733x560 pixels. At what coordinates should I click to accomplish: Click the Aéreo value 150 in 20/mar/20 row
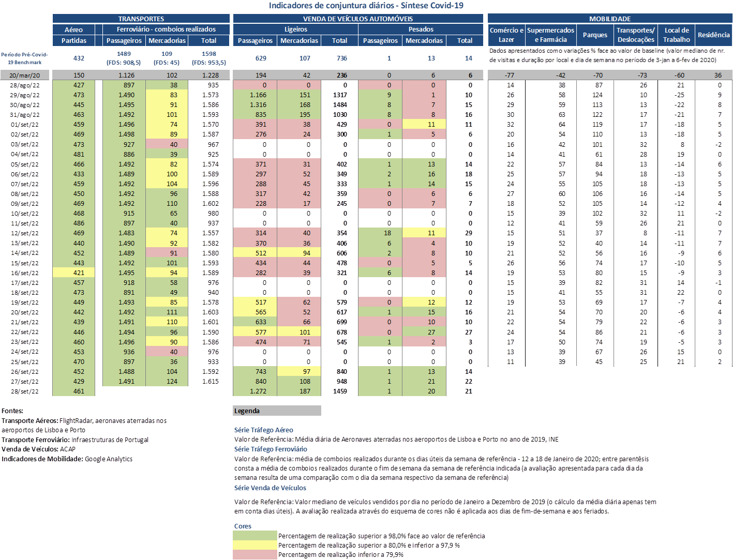pos(79,75)
